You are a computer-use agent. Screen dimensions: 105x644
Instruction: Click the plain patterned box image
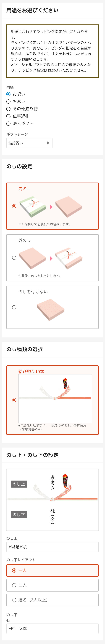tap(51, 310)
